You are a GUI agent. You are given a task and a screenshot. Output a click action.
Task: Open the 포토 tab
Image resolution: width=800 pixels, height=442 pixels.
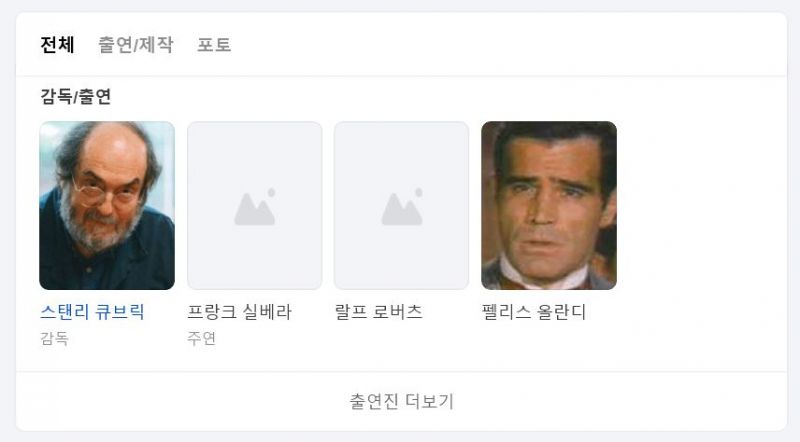(x=214, y=45)
